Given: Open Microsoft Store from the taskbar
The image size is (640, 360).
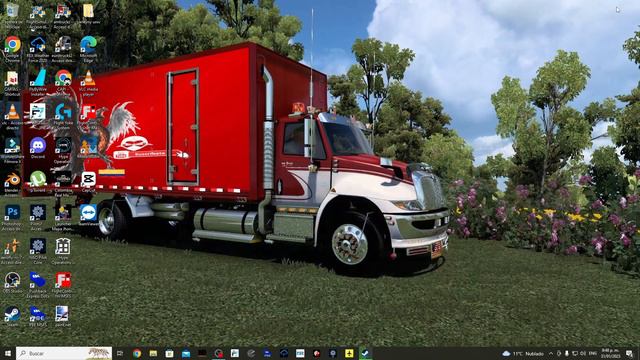Looking at the screenshot, I should 169,353.
